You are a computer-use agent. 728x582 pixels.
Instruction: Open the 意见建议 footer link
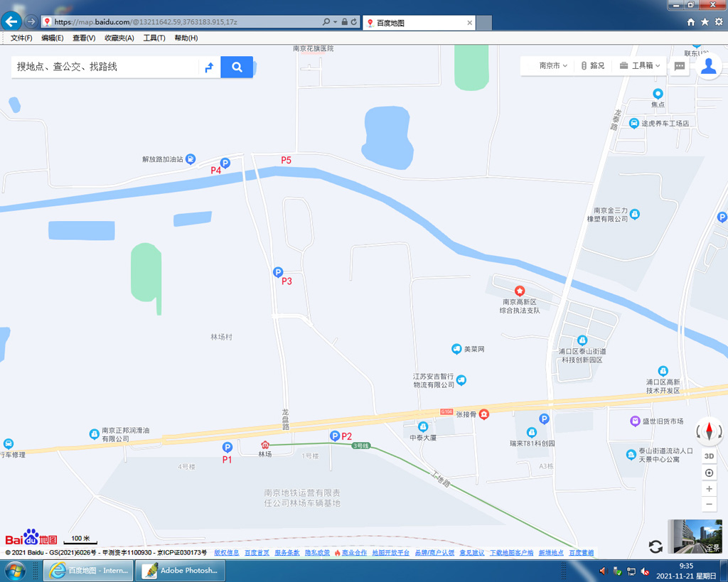click(472, 552)
